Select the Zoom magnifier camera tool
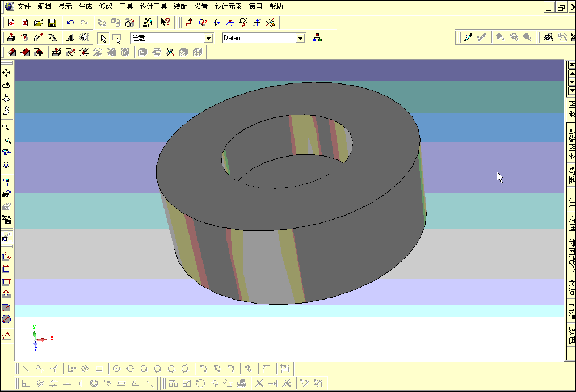The image size is (576, 392). tap(6, 127)
